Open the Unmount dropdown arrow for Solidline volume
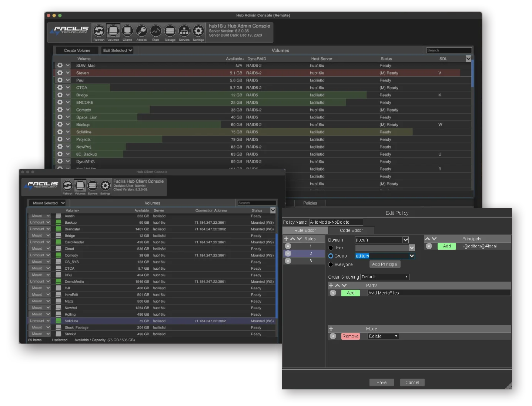 pyautogui.click(x=48, y=321)
